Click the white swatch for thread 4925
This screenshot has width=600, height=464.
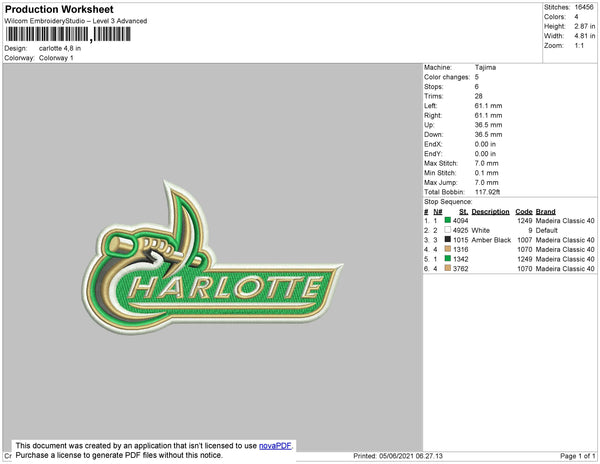pos(447,230)
